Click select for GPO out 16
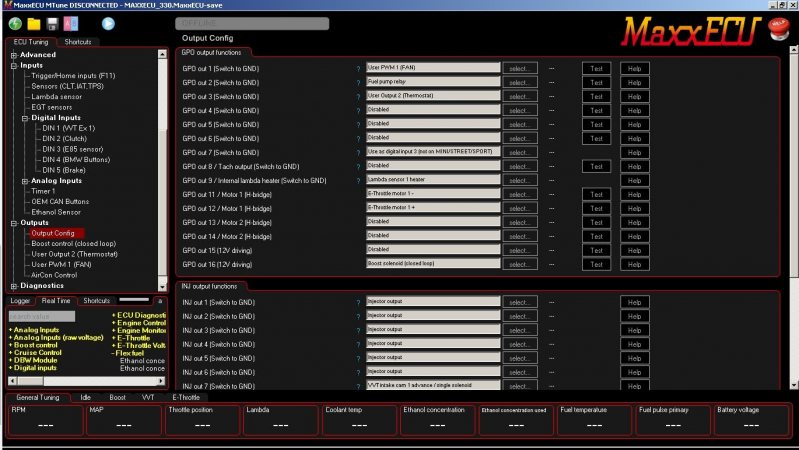799x450 pixels. 520,264
